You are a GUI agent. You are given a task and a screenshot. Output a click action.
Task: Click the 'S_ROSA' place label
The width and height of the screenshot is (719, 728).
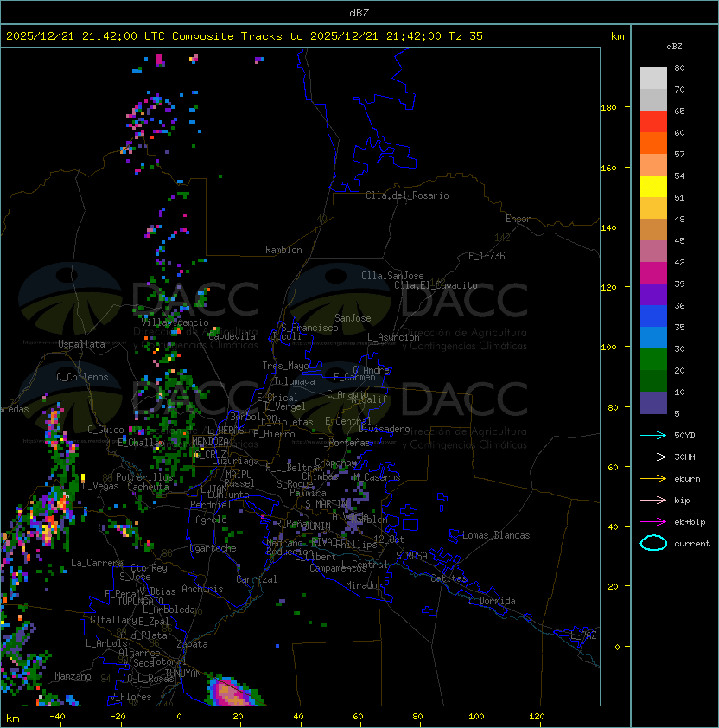411,556
